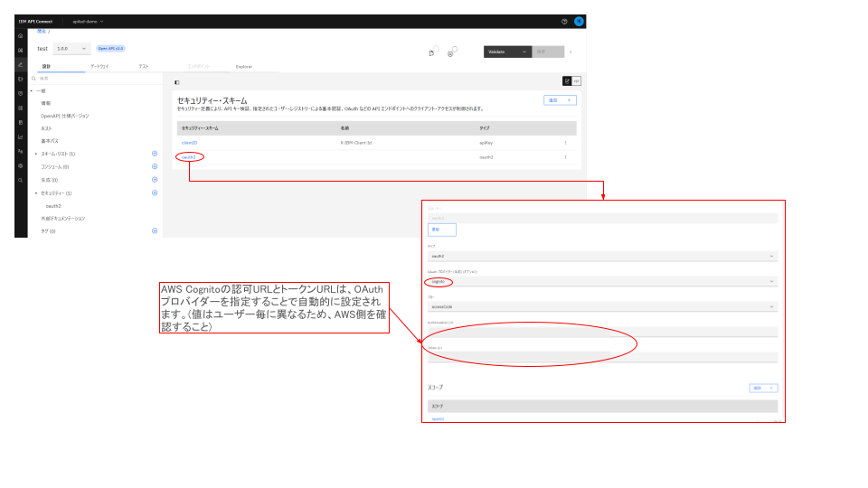The height and width of the screenshot is (488, 868).
Task: Add item to スキーム・リスト with plus icon
Action: point(155,154)
